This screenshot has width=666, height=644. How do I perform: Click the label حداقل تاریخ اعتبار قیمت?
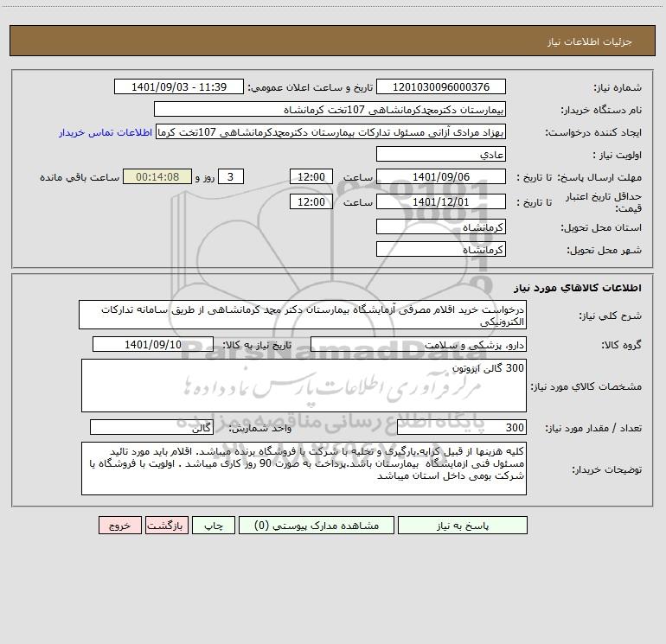[604, 202]
